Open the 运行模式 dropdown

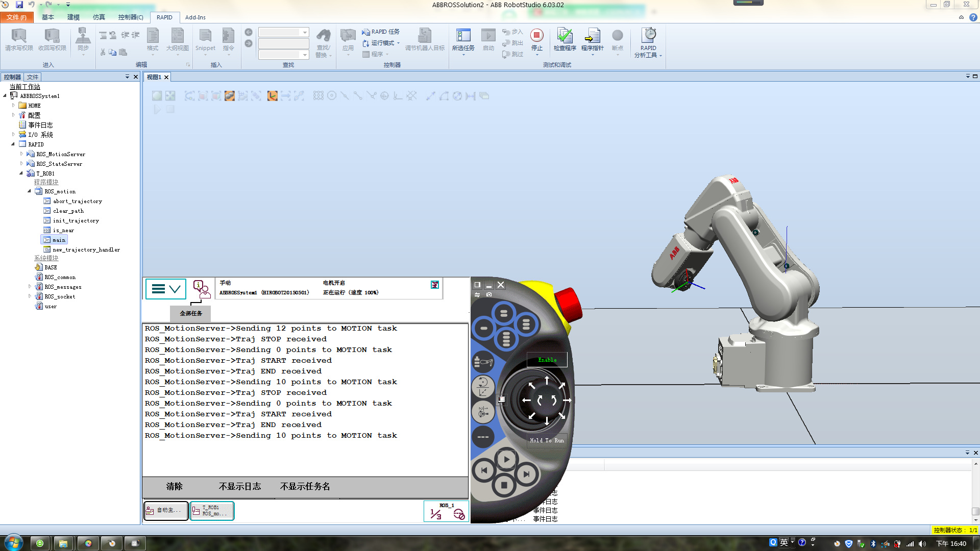tap(381, 43)
